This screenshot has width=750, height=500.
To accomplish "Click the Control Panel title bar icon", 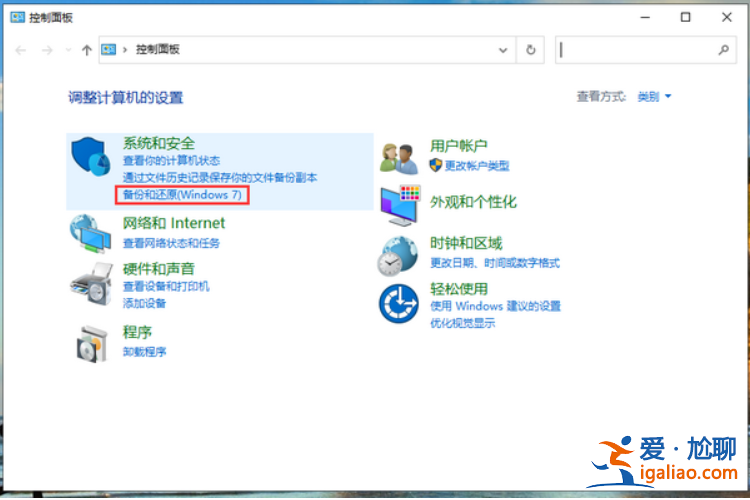I will click(x=18, y=18).
